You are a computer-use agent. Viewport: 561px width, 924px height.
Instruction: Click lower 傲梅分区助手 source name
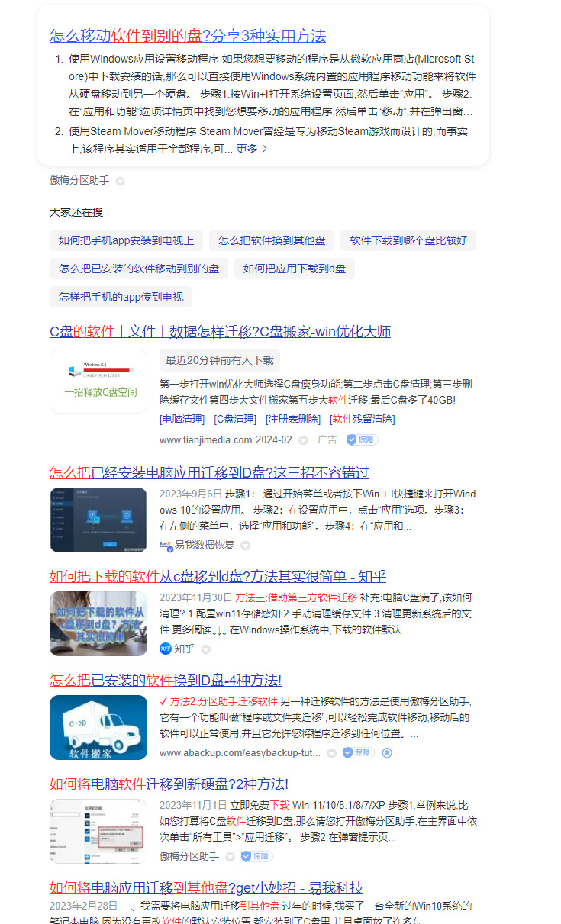point(189,857)
